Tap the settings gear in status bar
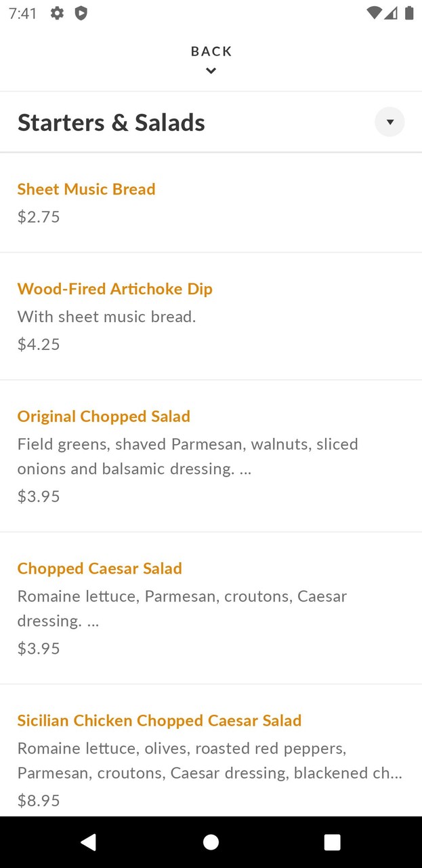422x868 pixels. pos(58,13)
